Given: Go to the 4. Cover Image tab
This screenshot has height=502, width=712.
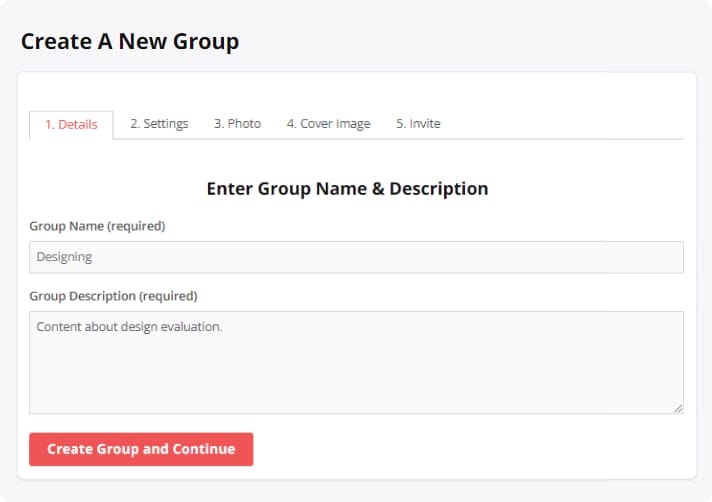Looking at the screenshot, I should point(328,124).
